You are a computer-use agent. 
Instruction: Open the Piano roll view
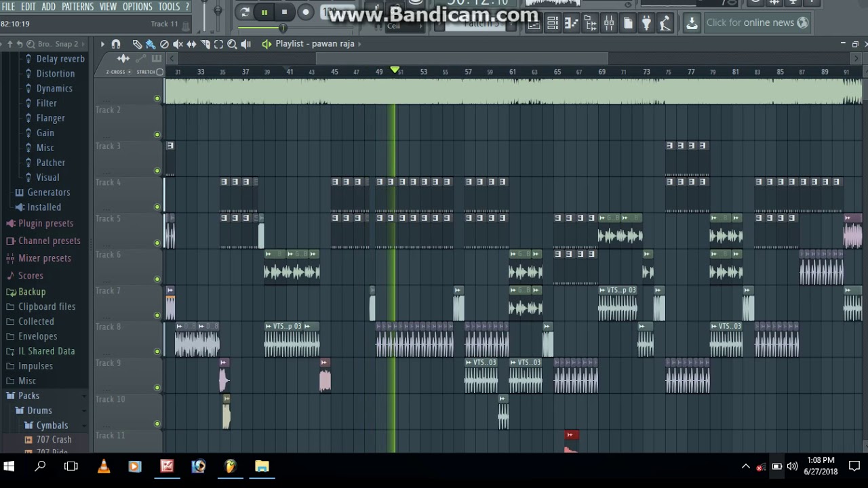point(571,24)
